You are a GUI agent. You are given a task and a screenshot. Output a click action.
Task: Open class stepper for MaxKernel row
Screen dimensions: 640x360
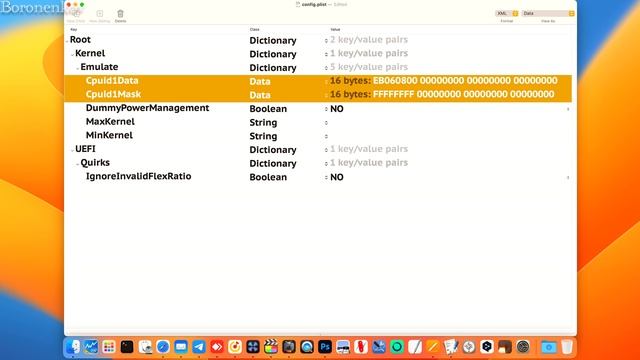[326, 122]
